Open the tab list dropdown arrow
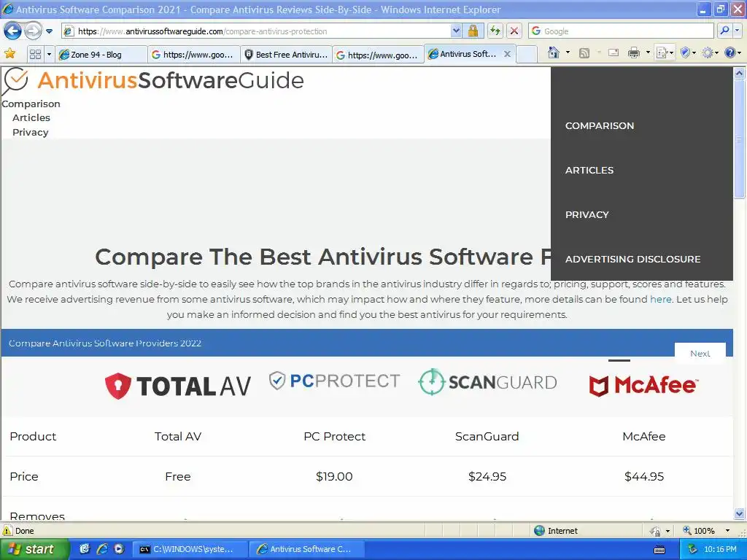This screenshot has height=560, width=747. (x=49, y=54)
